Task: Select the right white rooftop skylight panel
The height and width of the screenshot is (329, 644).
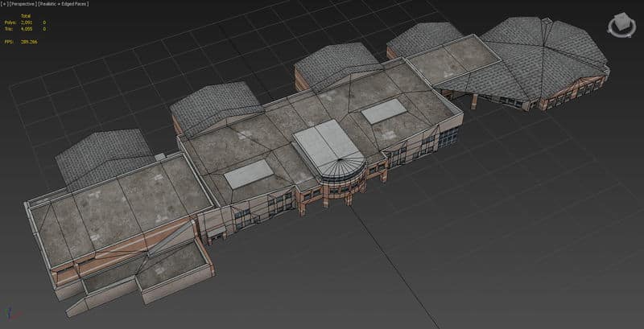Action: (x=383, y=113)
